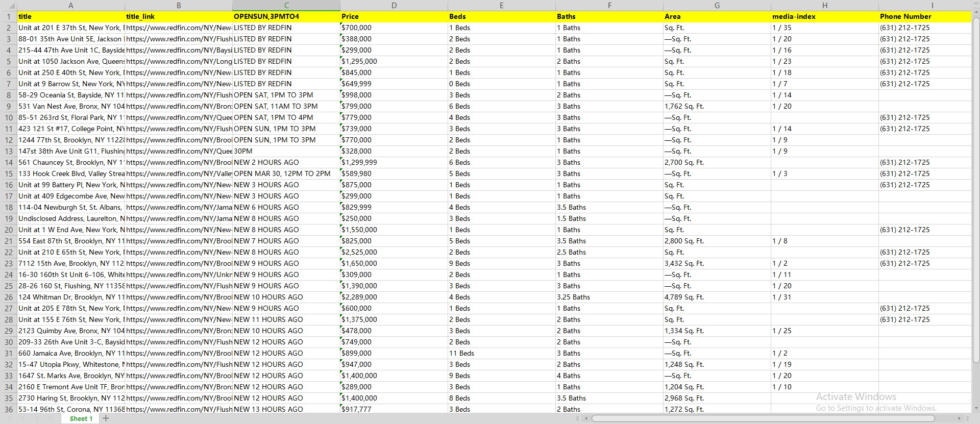
Task: Click the Select All corner triangle
Action: tap(9, 6)
